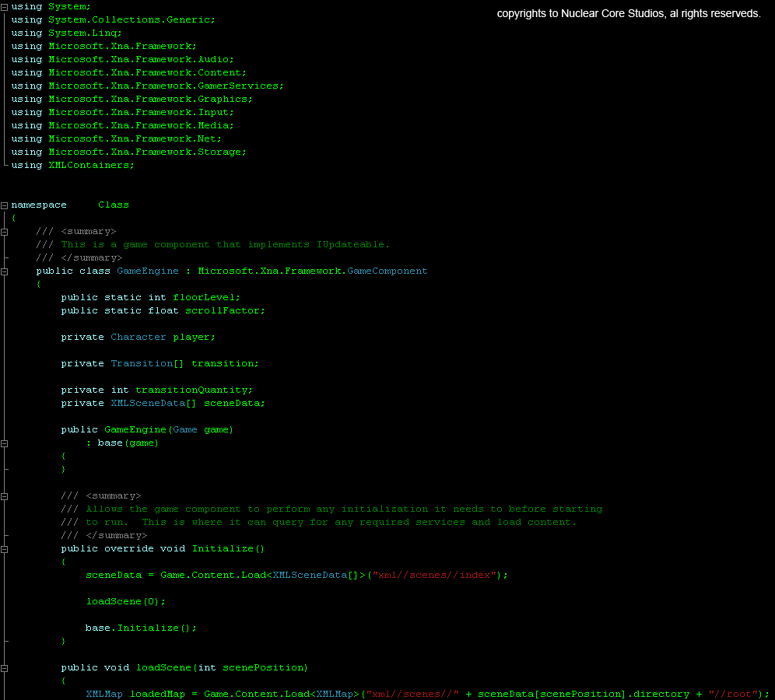Click the string "//root" at end of last line

733,694
